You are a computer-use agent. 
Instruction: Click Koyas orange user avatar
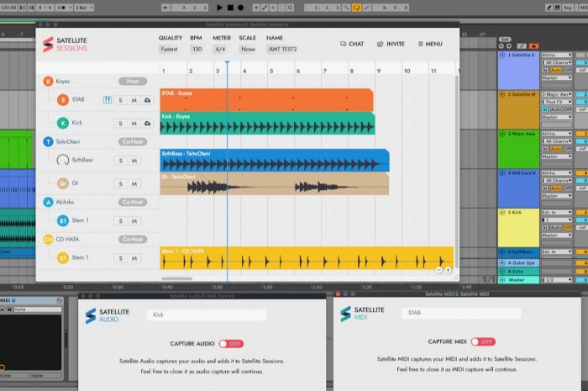48,81
